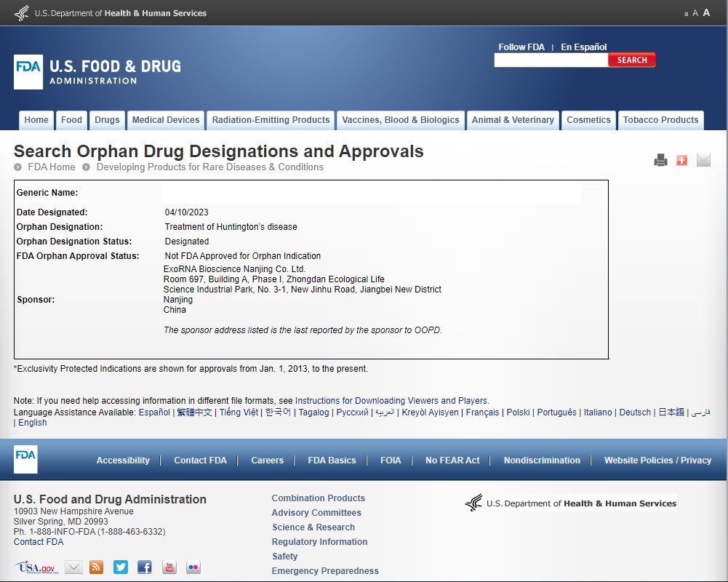The width and height of the screenshot is (728, 582).
Task: Open the RSS feed icon
Action: pos(96,567)
